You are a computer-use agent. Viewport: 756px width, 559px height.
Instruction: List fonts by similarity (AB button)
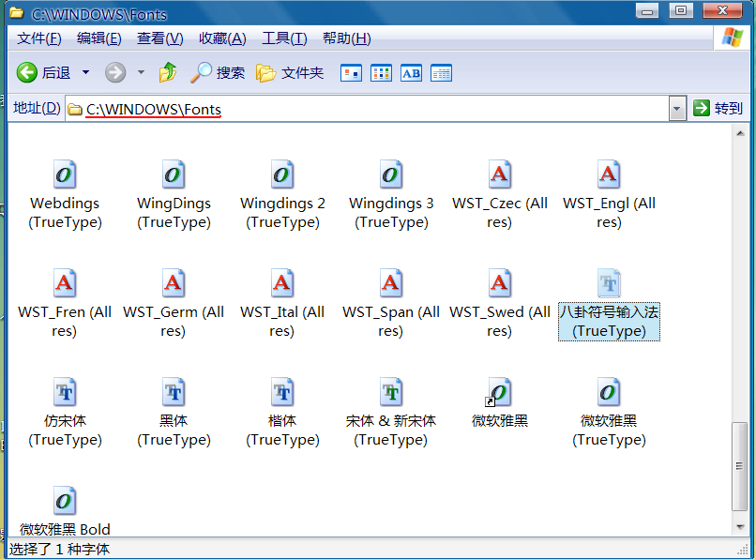411,73
